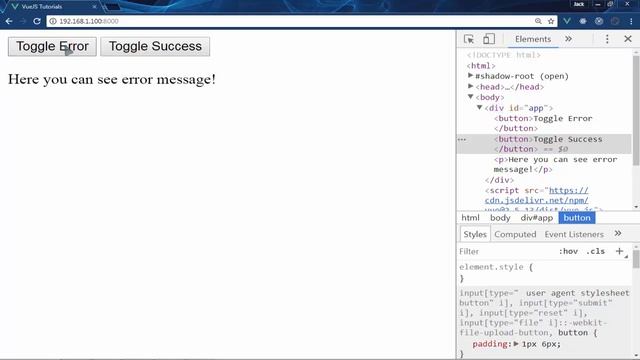The width and height of the screenshot is (640, 360).
Task: Open the Event Listeners tab
Action: (x=574, y=234)
